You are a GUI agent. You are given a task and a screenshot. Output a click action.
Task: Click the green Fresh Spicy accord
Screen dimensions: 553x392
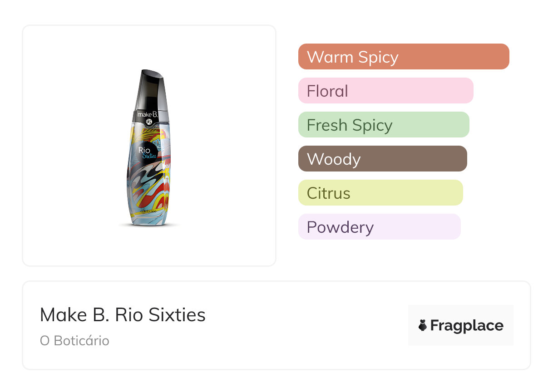[x=383, y=125]
